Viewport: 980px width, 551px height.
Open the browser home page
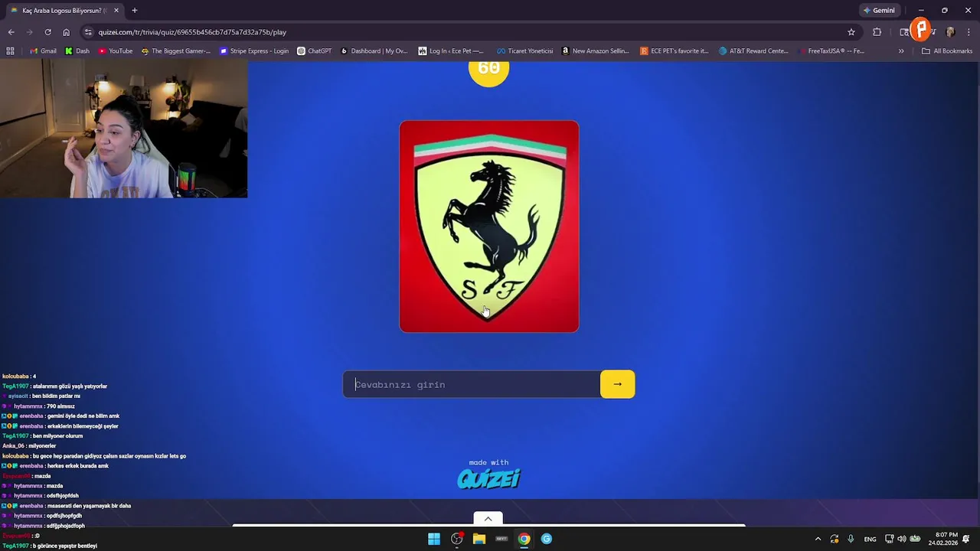pyautogui.click(x=66, y=32)
